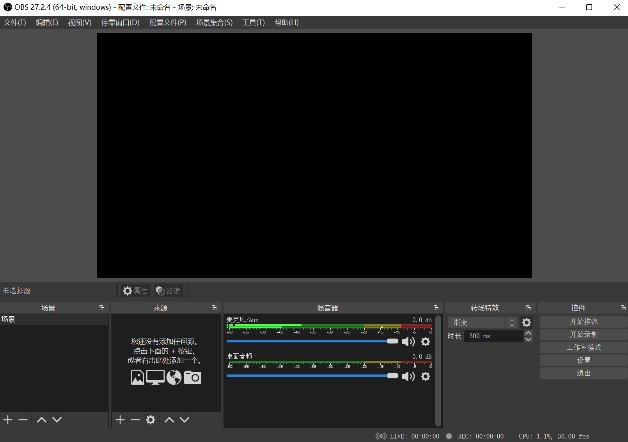Open the 渐变 transition type dropdown
Image resolution: width=628 pixels, height=442 pixels.
(483, 322)
